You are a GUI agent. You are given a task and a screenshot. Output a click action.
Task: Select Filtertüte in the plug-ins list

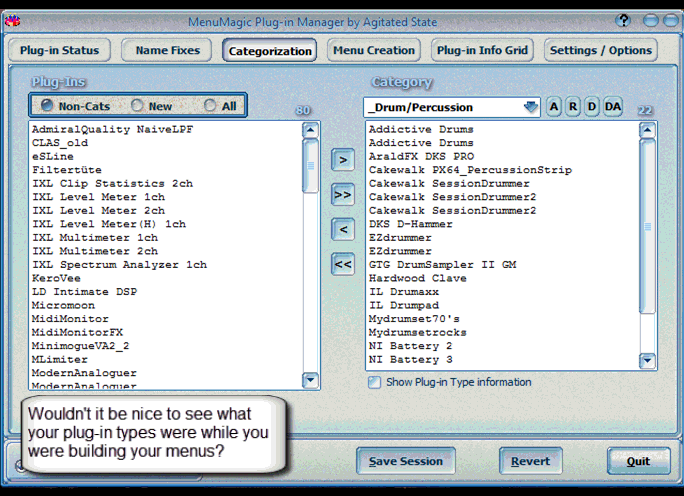click(x=67, y=170)
